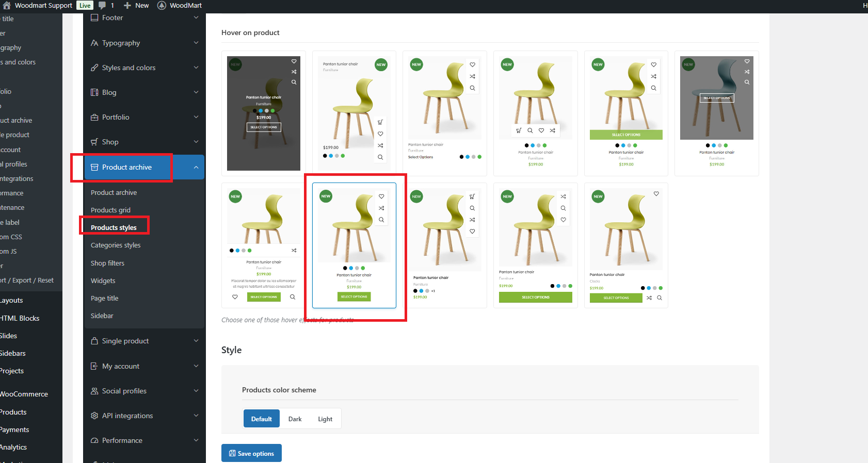868x463 pixels.
Task: Open HTML Blocks in WordPress menu
Action: [20, 318]
